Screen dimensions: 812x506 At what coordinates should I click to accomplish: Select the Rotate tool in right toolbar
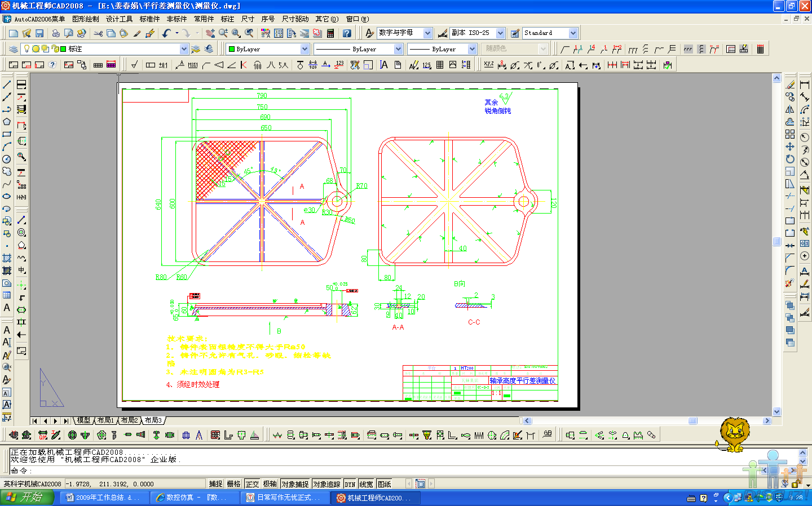[x=790, y=159]
